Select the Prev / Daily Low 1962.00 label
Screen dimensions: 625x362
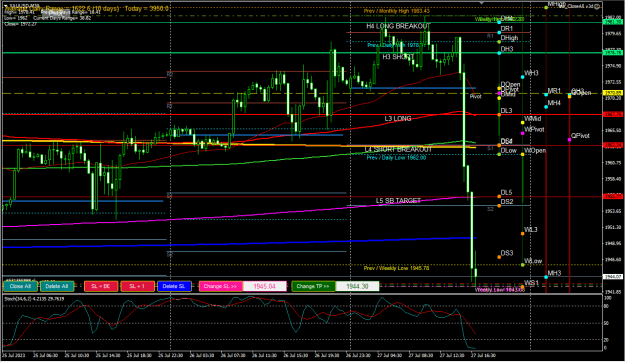396,158
